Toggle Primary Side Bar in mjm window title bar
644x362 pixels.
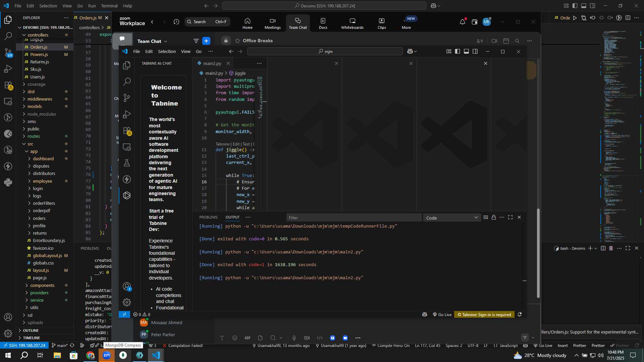[458, 51]
